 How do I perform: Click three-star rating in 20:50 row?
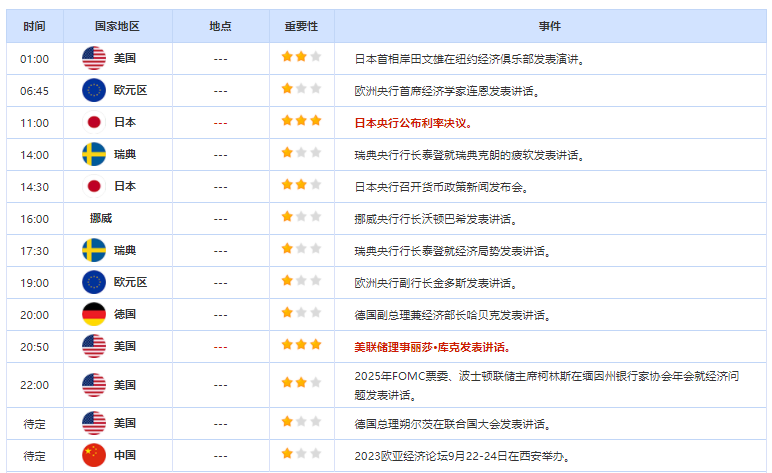coord(301,345)
